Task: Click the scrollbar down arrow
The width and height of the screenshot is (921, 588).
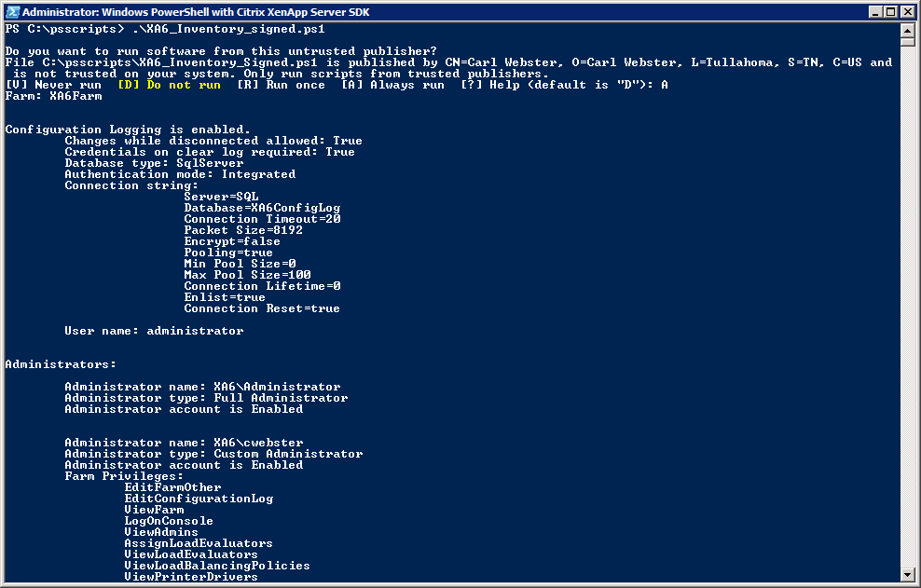Action: [x=908, y=574]
